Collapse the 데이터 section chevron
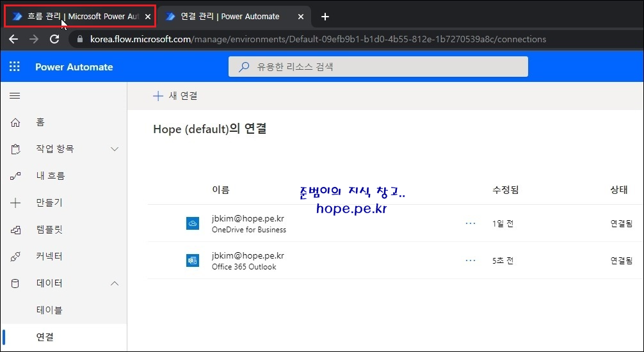644x352 pixels. coord(115,284)
